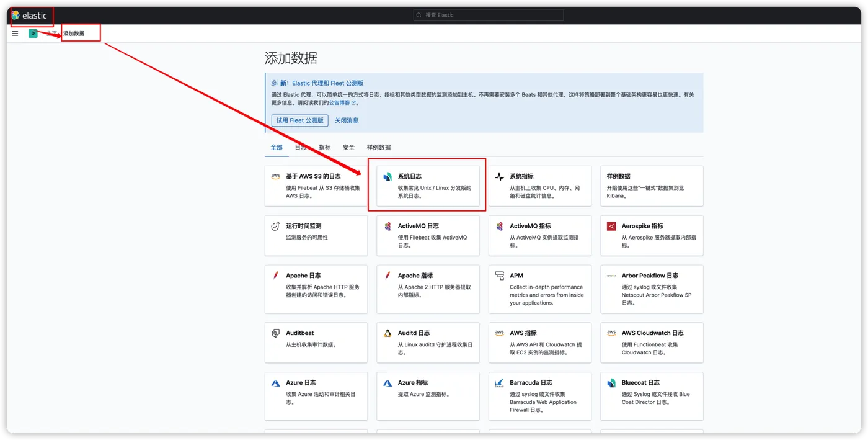
Task: Click the Aerospike 指标 title
Action: [642, 226]
